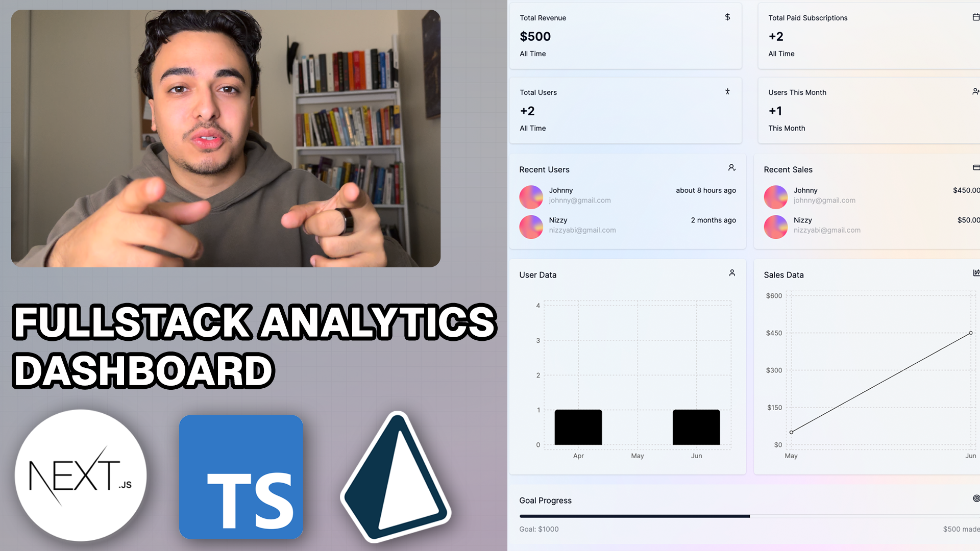
Task: Click the Users This Month person icon
Action: (x=975, y=92)
